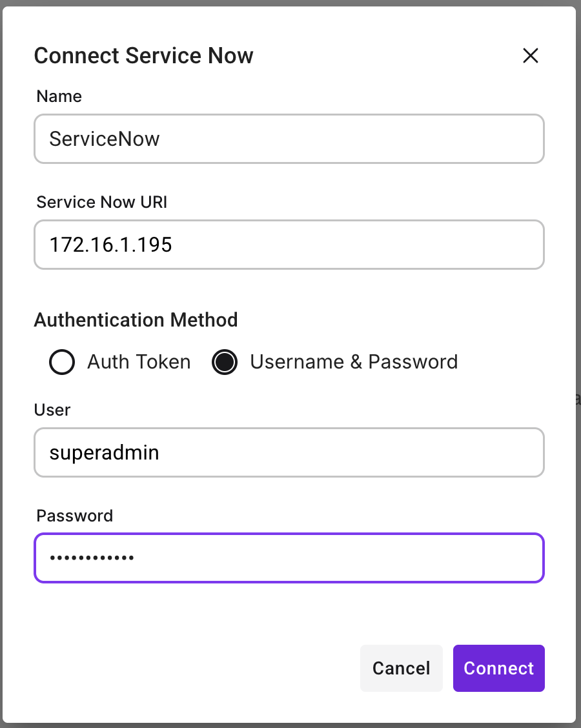Click the User input field

point(289,452)
